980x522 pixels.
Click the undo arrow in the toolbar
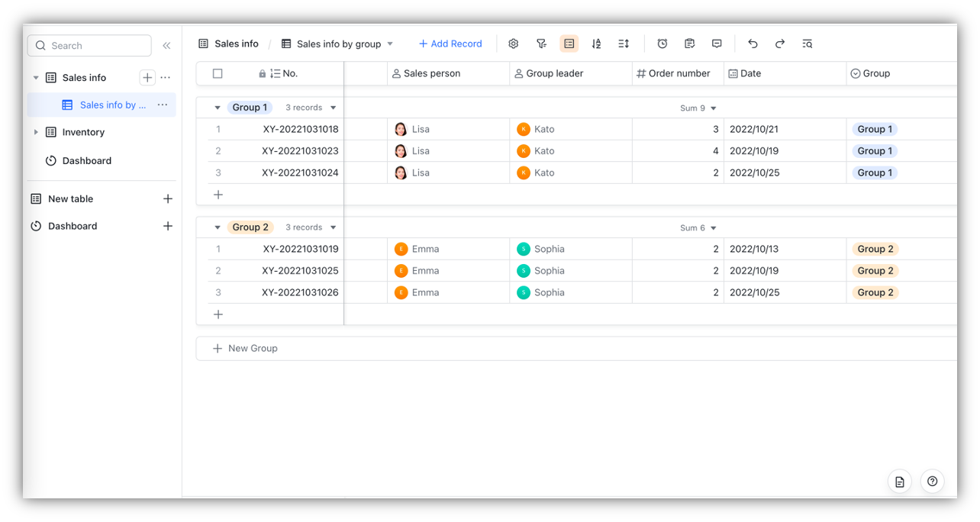coord(753,43)
